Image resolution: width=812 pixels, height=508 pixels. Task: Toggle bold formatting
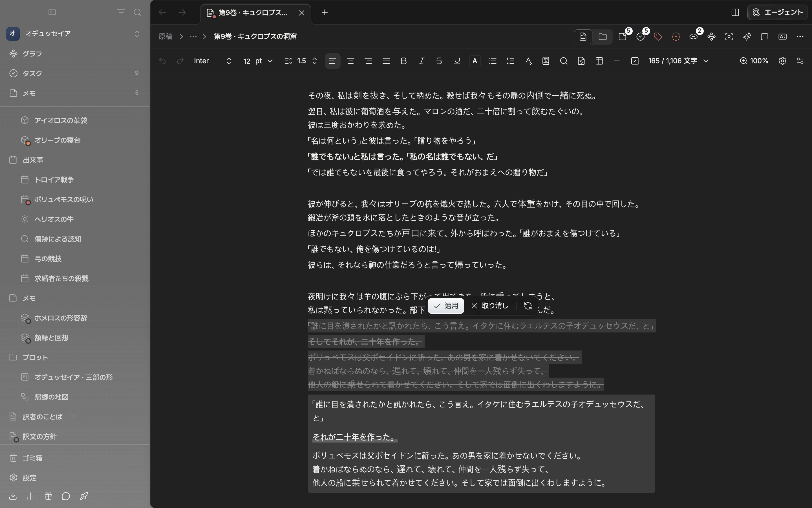[x=404, y=61]
